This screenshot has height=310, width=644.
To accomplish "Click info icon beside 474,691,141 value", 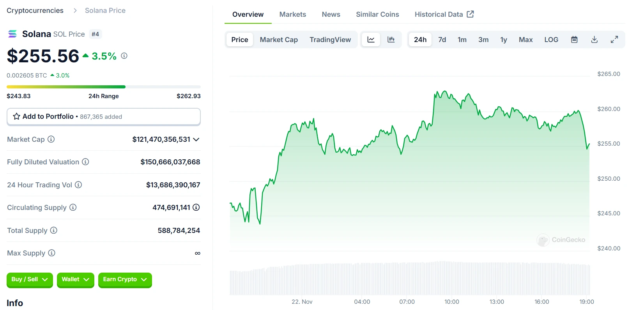I will click(x=196, y=207).
